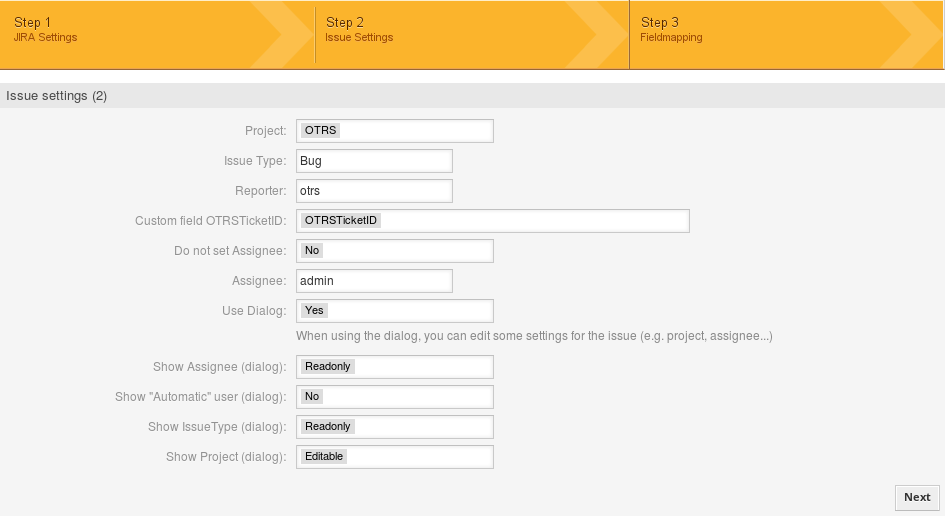Click the Project field label
The image size is (945, 516).
(266, 131)
